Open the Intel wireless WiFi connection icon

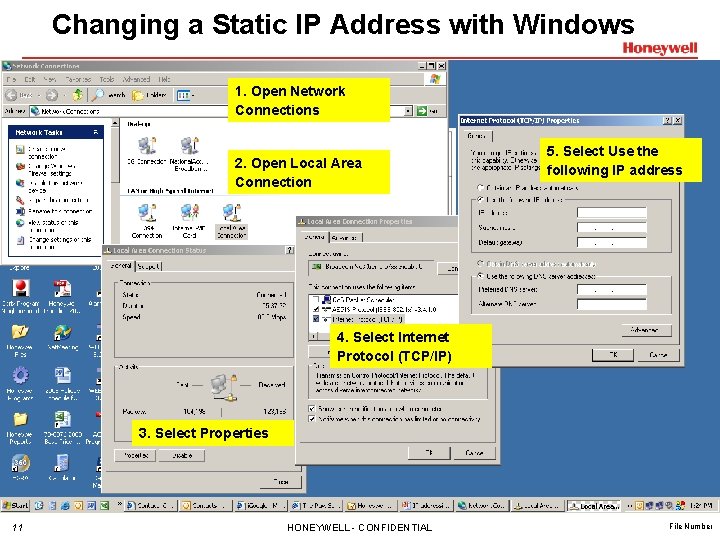[190, 221]
